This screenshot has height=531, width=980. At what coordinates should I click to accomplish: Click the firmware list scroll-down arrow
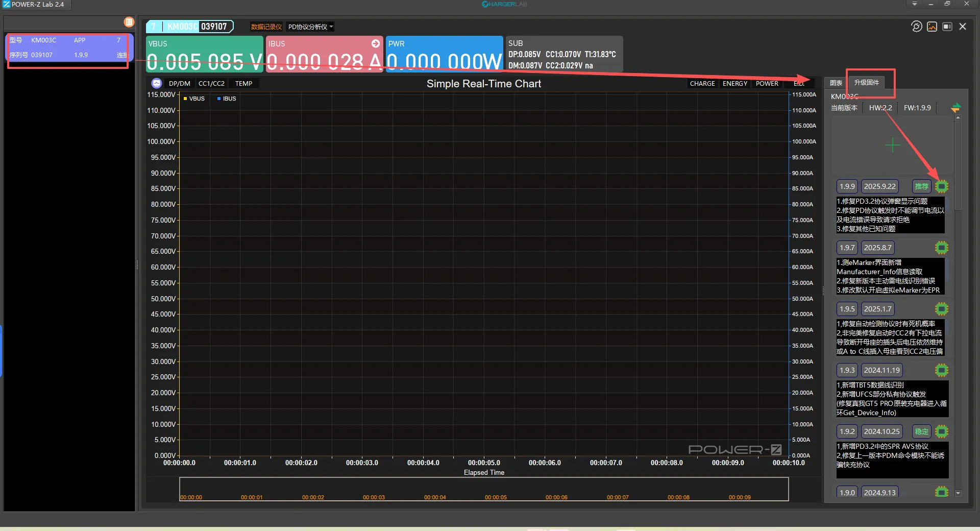958,493
